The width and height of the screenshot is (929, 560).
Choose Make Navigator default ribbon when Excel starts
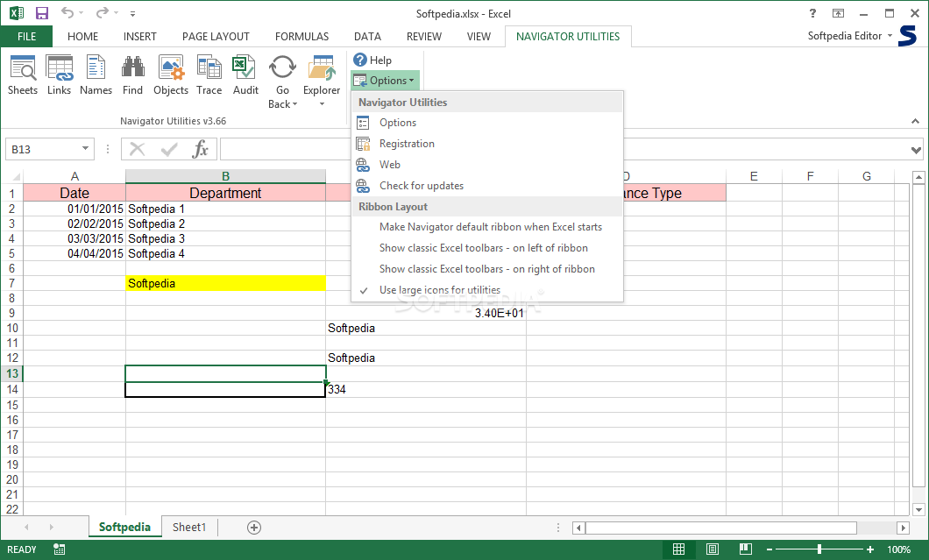487,227
